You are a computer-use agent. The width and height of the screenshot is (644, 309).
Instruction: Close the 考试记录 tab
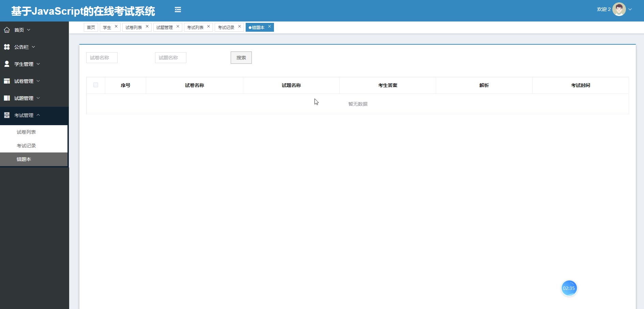(240, 26)
